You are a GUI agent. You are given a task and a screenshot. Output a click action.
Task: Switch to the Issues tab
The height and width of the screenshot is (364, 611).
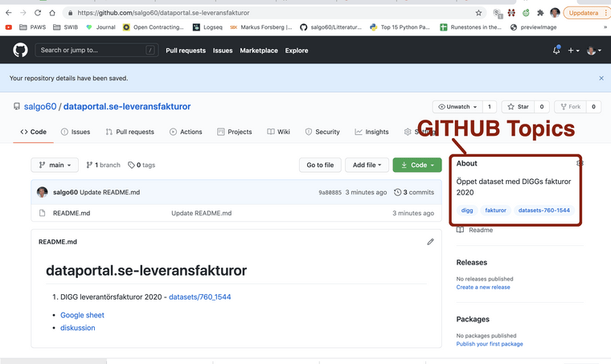[x=76, y=132]
